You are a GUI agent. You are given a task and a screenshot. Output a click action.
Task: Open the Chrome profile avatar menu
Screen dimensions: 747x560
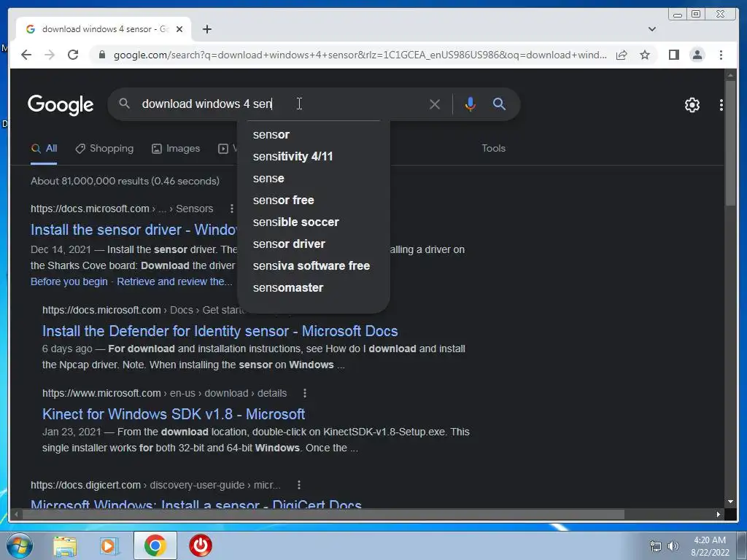[697, 55]
